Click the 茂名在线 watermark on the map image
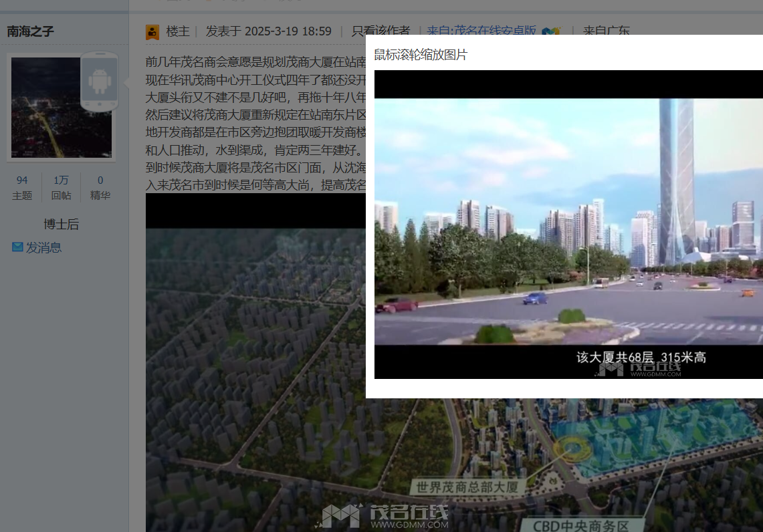The image size is (763, 532). pos(385,515)
